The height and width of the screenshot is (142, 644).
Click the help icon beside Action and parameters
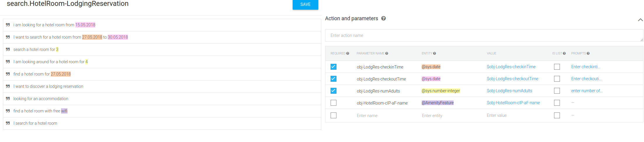pyautogui.click(x=383, y=18)
